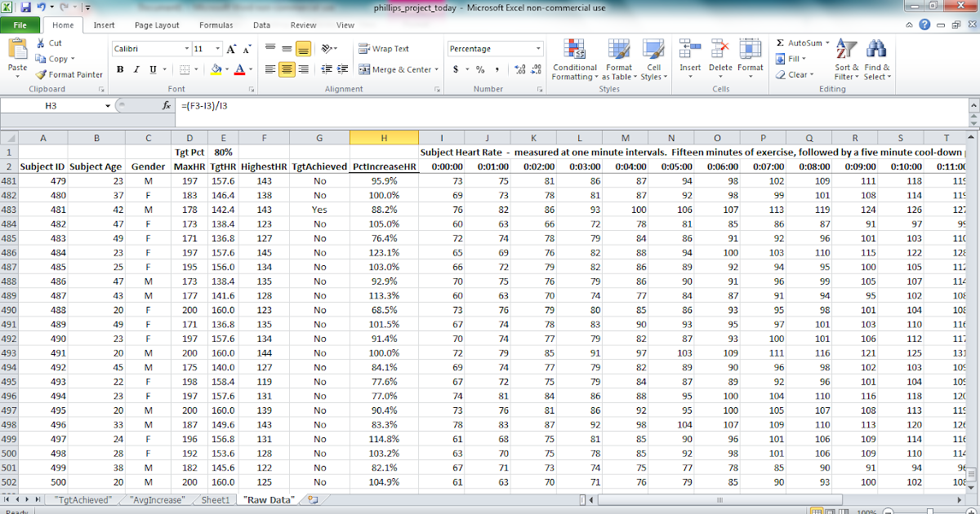This screenshot has width=980, height=514.
Task: Apply Comma Style number format
Action: tap(497, 69)
